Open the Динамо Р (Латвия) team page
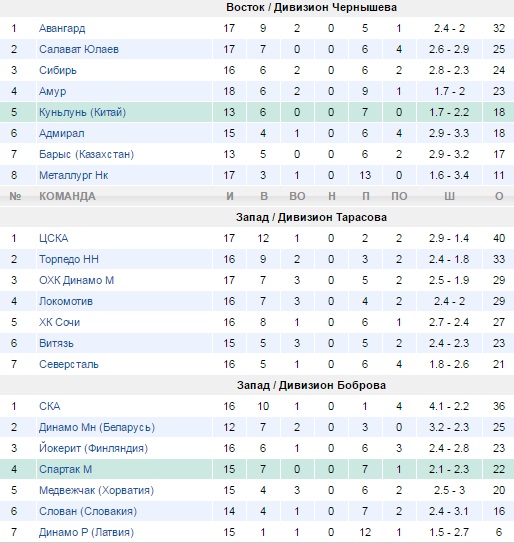Screen dimensions: 514x543 pos(87,532)
